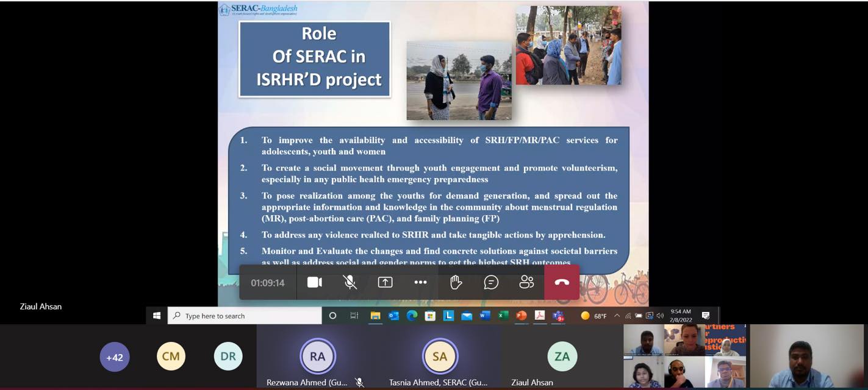Show hidden system tray icons

617,316
